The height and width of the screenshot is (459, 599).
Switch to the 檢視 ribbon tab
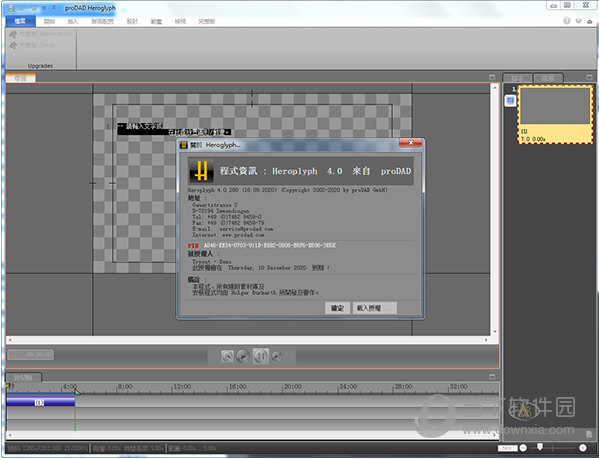point(180,21)
